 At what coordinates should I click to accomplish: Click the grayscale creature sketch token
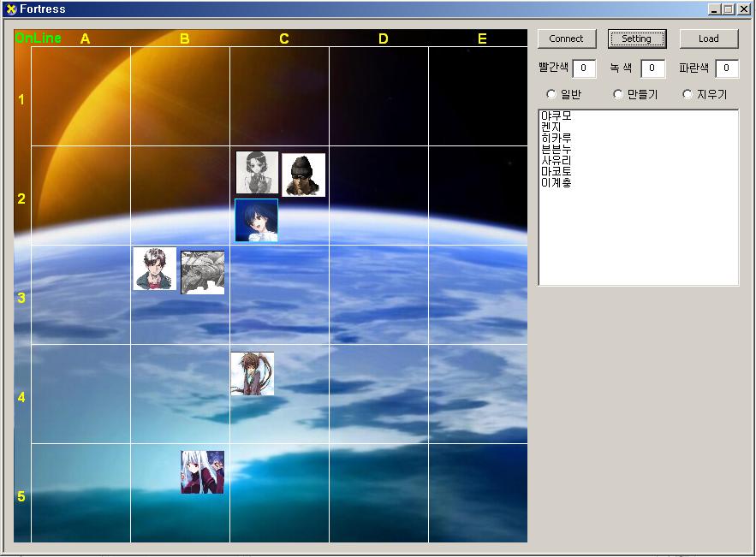[x=203, y=272]
